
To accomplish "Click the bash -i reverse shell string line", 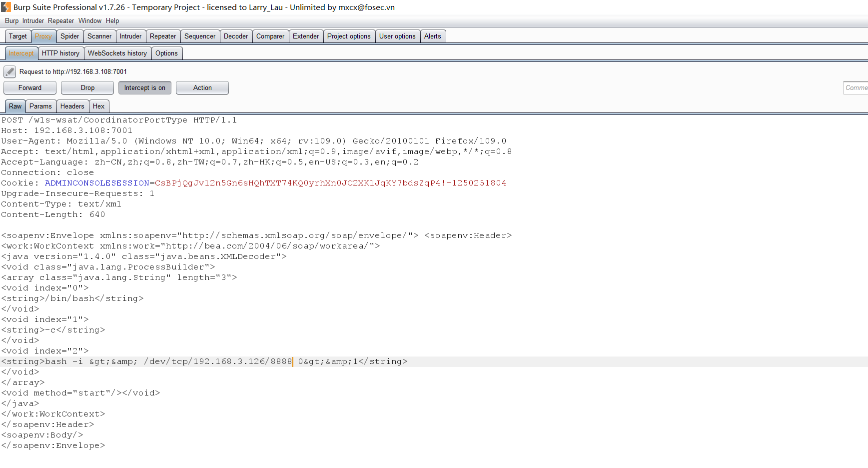I will [x=204, y=361].
